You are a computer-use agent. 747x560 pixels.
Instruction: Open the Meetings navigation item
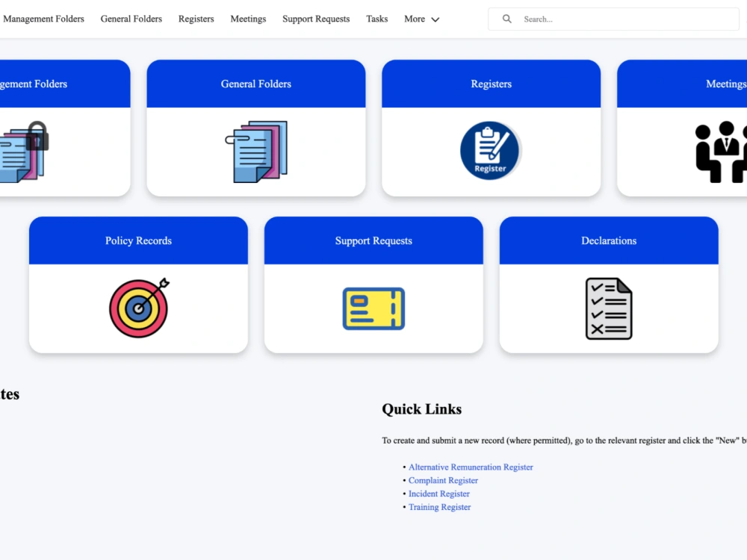tap(248, 19)
